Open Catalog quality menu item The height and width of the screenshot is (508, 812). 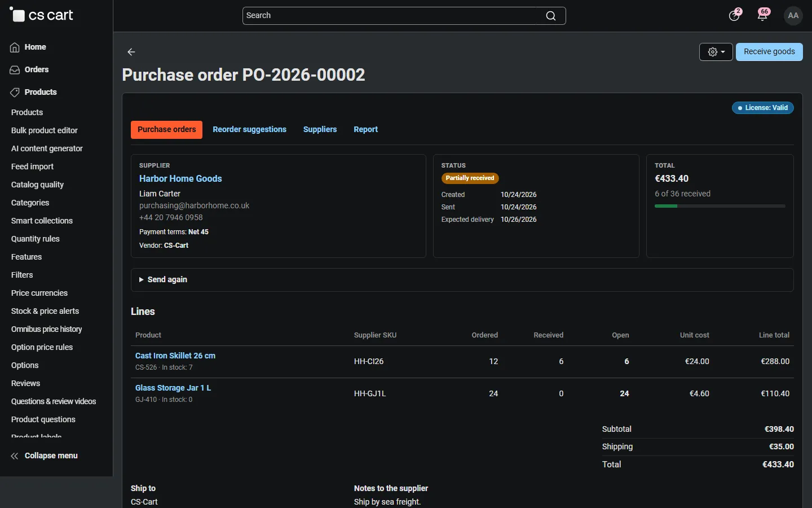point(37,185)
